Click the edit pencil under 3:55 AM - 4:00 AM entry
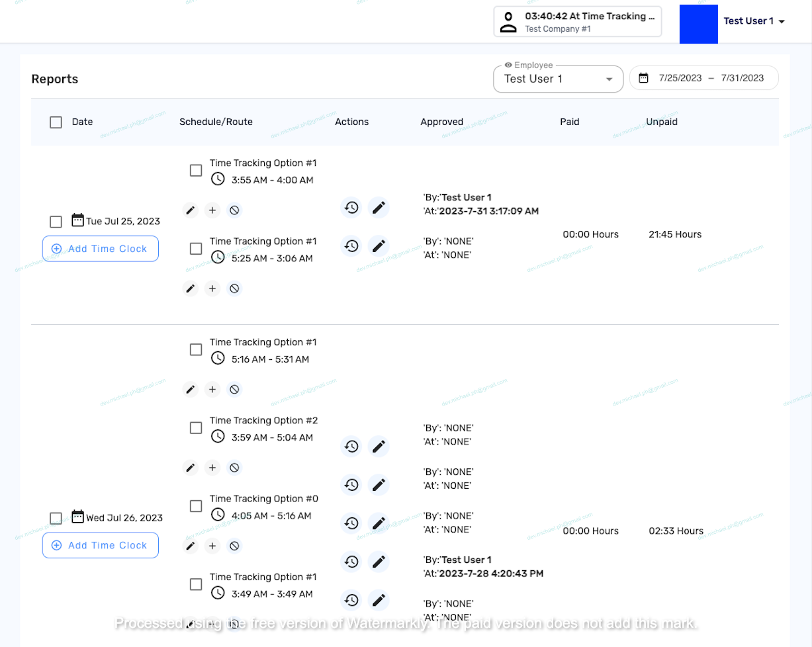The image size is (812, 647). tap(191, 210)
